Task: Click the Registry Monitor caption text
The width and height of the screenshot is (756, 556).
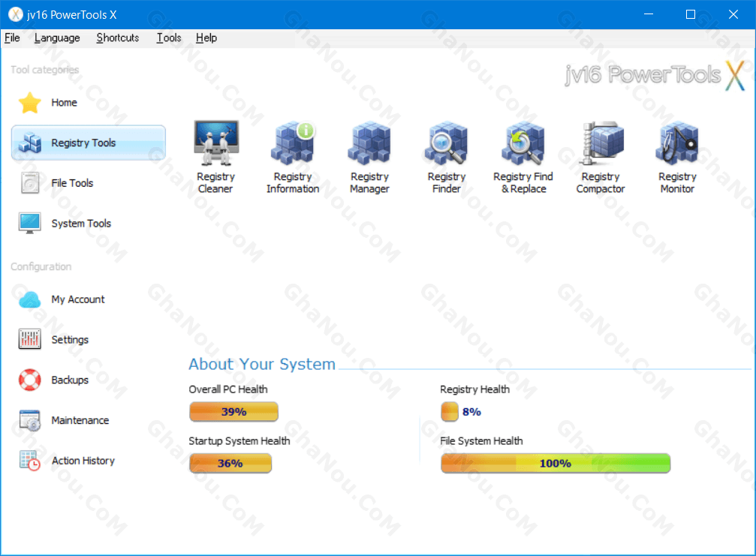Action: click(x=677, y=182)
